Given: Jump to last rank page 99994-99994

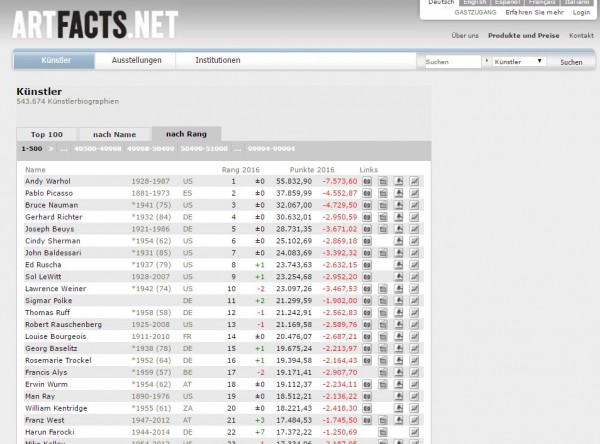Looking at the screenshot, I should click(271, 149).
